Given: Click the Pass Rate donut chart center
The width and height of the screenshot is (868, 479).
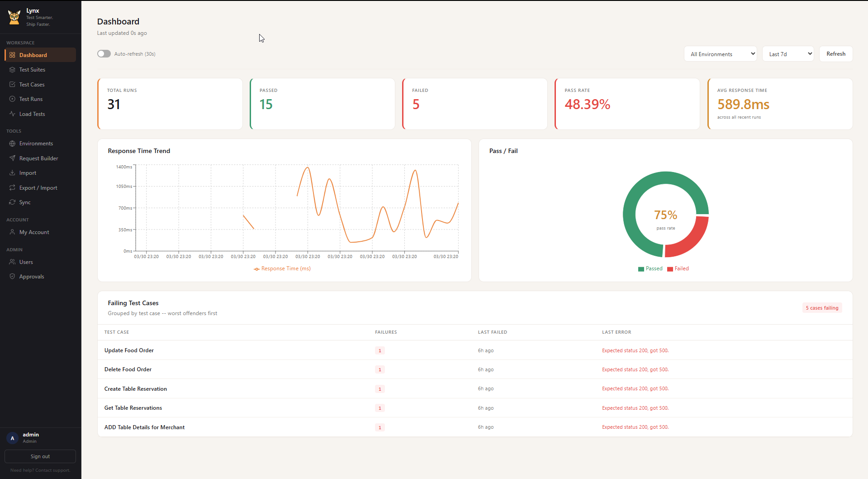Looking at the screenshot, I should point(665,215).
